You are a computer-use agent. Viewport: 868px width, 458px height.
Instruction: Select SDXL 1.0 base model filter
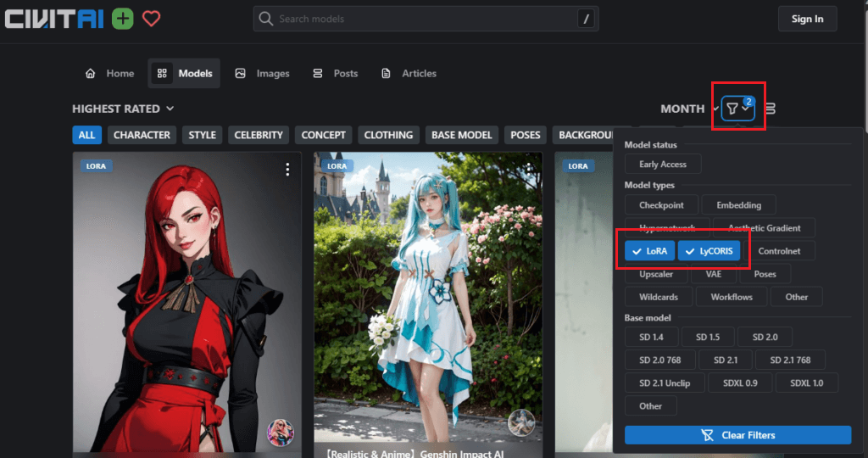click(x=807, y=383)
